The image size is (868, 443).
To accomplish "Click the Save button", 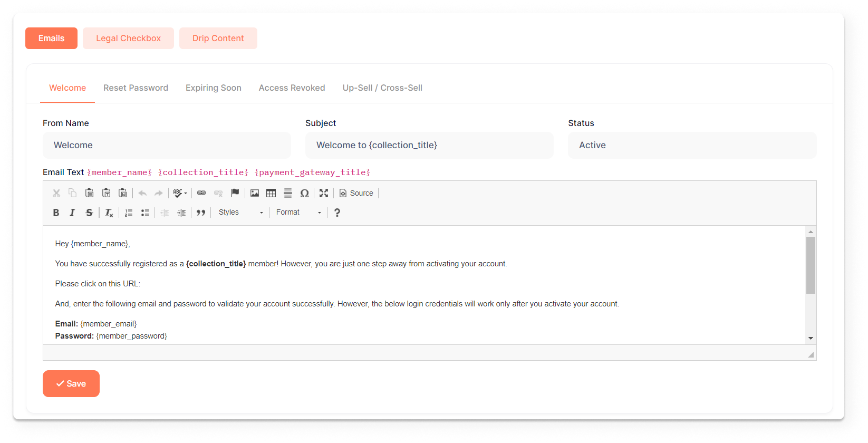I will [71, 383].
